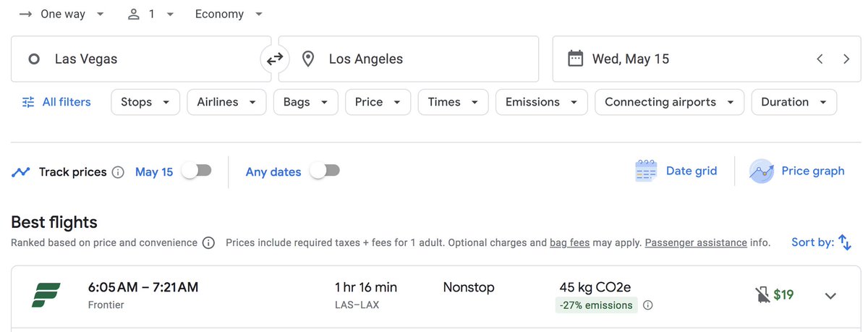Screen dimensions: 868x332
Task: Swap origin and destination cities icon
Action: (x=275, y=59)
